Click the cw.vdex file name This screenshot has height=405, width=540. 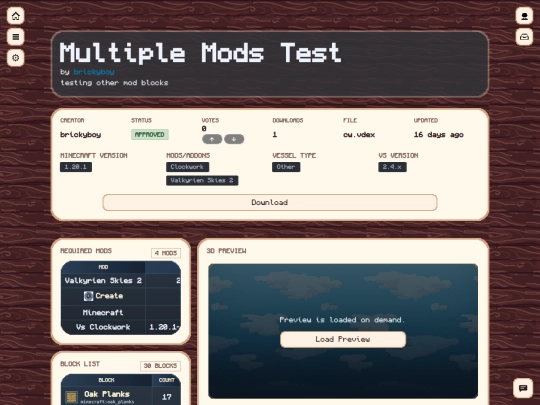pyautogui.click(x=359, y=135)
